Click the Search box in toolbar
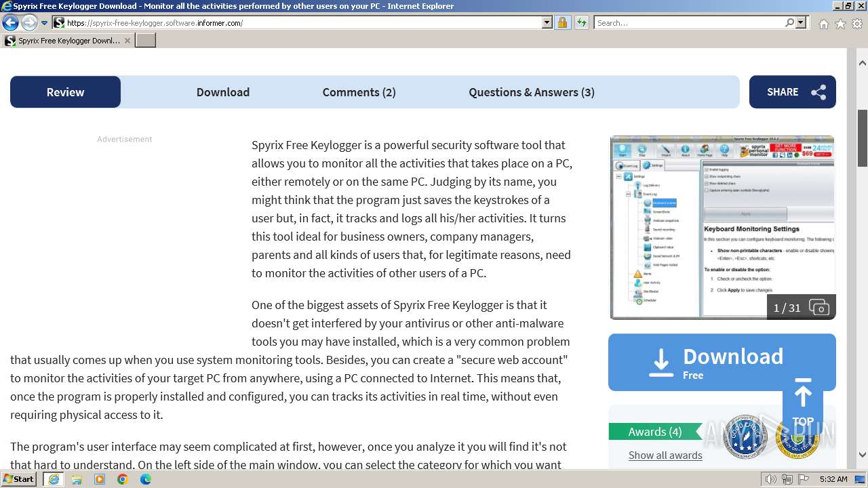This screenshot has height=488, width=868. [x=689, y=22]
